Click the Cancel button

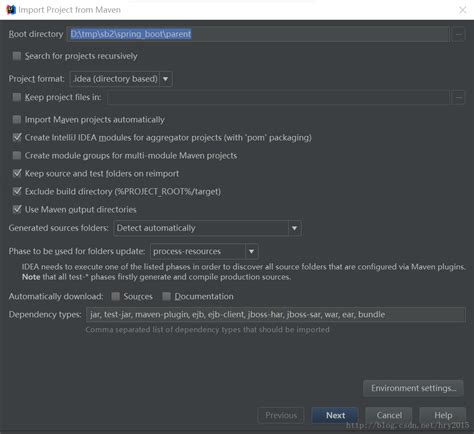click(x=389, y=415)
